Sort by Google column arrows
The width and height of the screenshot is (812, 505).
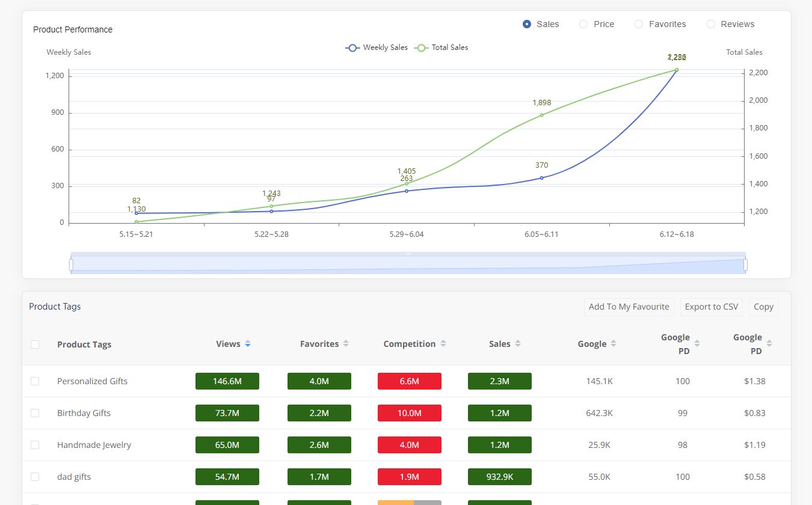click(x=614, y=344)
